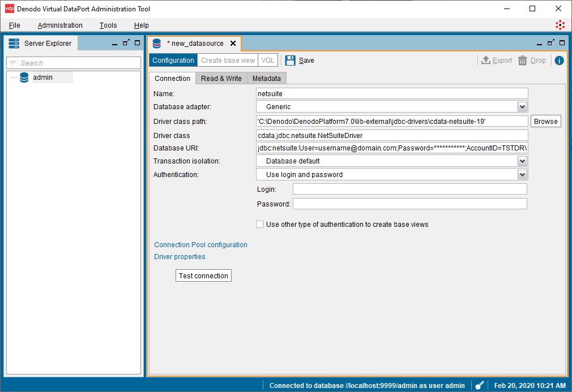Click the admin database icon in tree
572x392 pixels.
(24, 77)
